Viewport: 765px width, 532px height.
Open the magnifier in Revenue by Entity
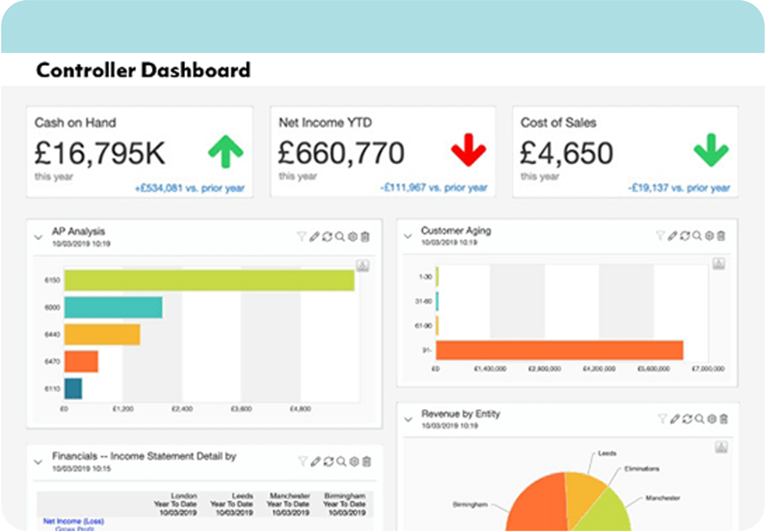click(699, 419)
